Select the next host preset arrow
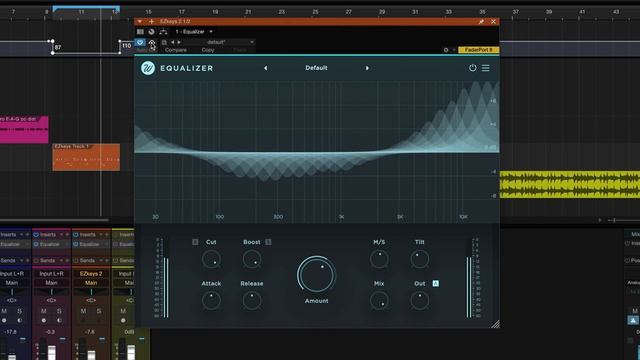This screenshot has height=360, width=640. pyautogui.click(x=179, y=42)
